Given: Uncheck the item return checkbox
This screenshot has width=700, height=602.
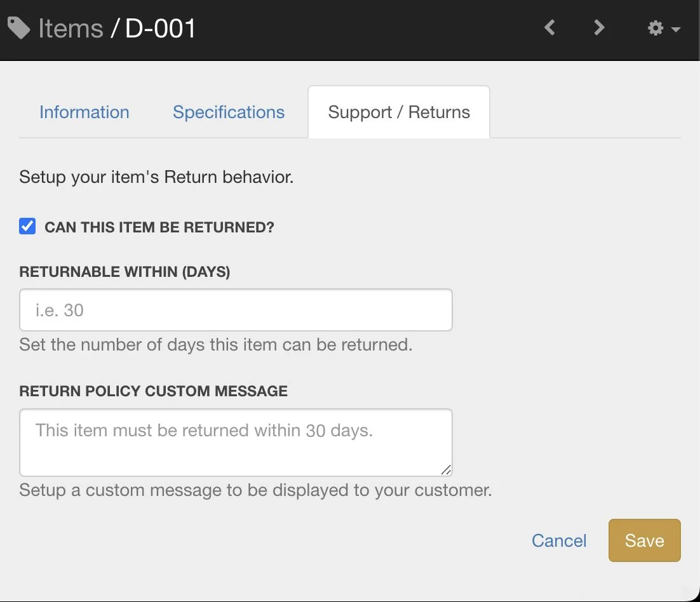Looking at the screenshot, I should 27,226.
